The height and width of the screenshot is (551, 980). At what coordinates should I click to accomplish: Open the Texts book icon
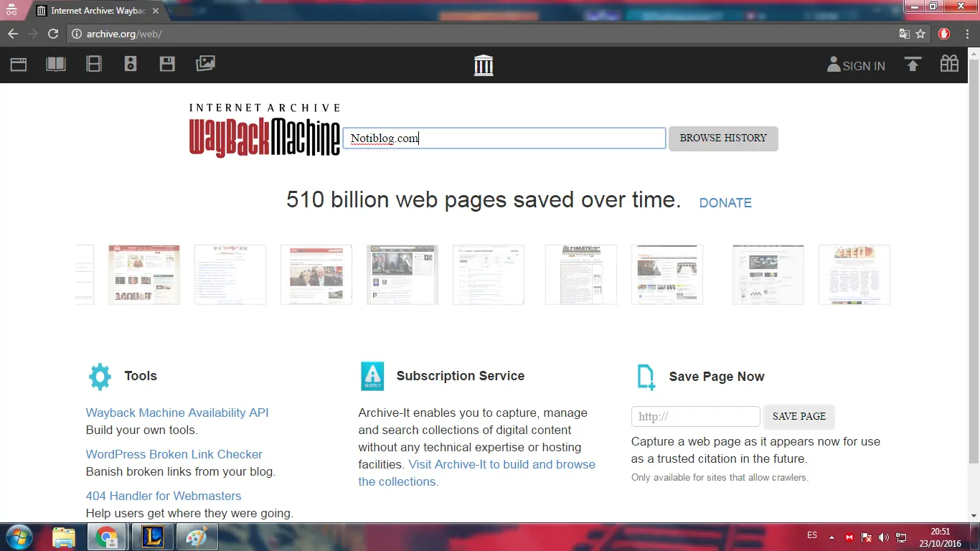56,65
